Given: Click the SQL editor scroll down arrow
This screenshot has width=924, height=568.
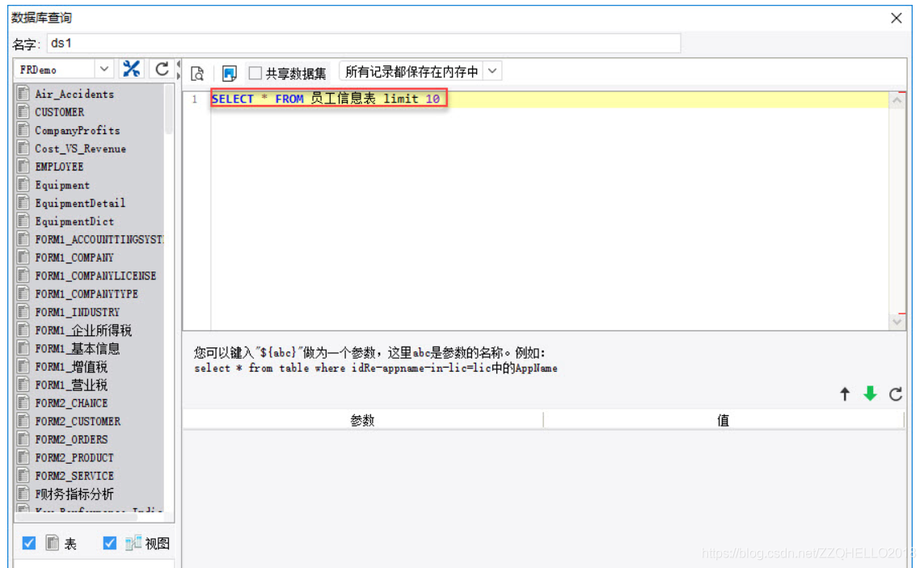Looking at the screenshot, I should [x=897, y=322].
